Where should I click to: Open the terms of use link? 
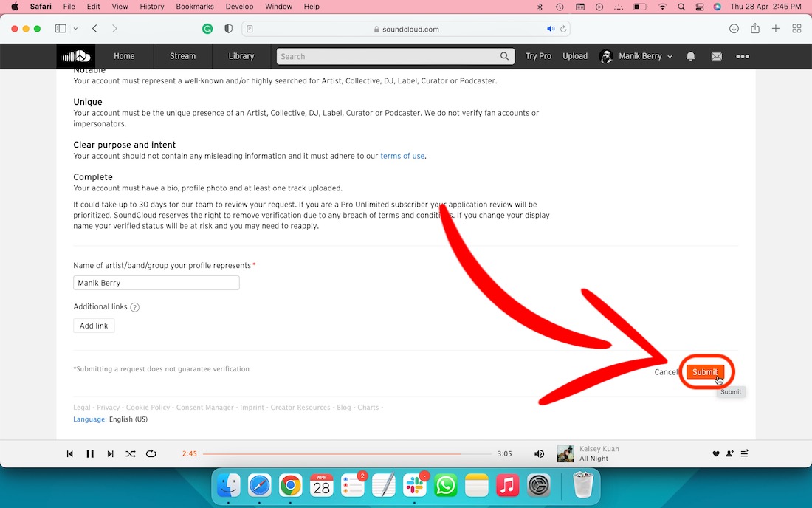[402, 156]
